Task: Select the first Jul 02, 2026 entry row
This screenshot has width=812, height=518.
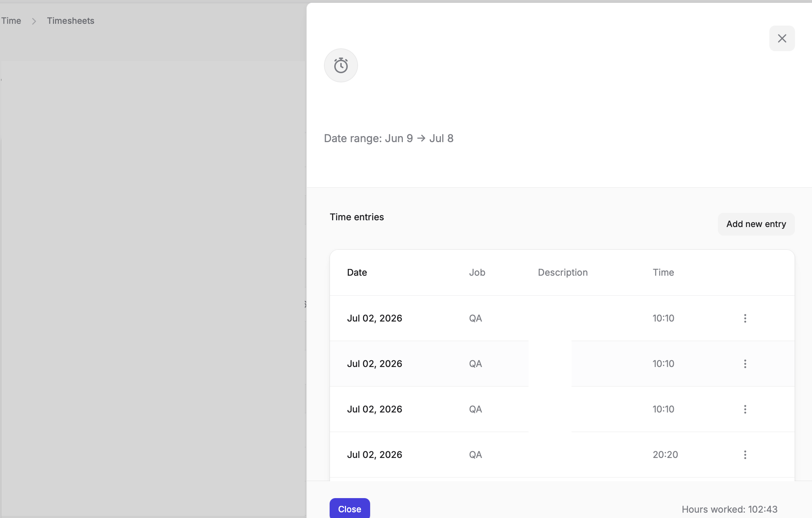Action: tap(562, 318)
